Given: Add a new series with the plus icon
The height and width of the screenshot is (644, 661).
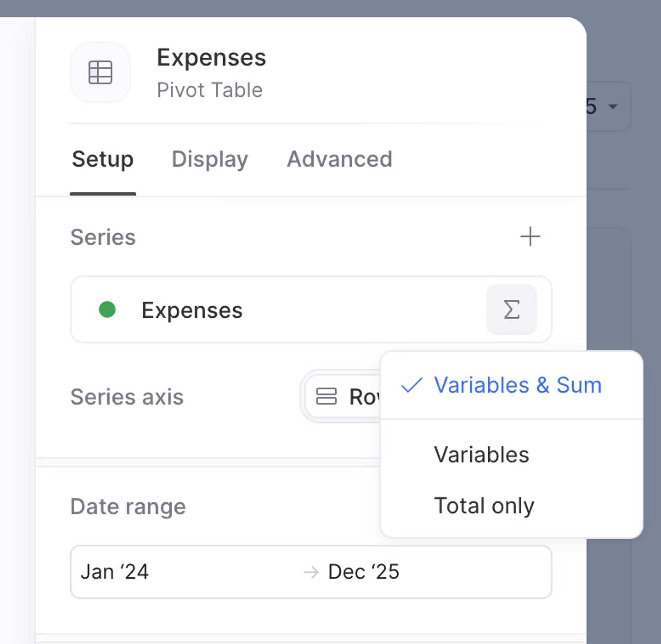Looking at the screenshot, I should pyautogui.click(x=530, y=236).
